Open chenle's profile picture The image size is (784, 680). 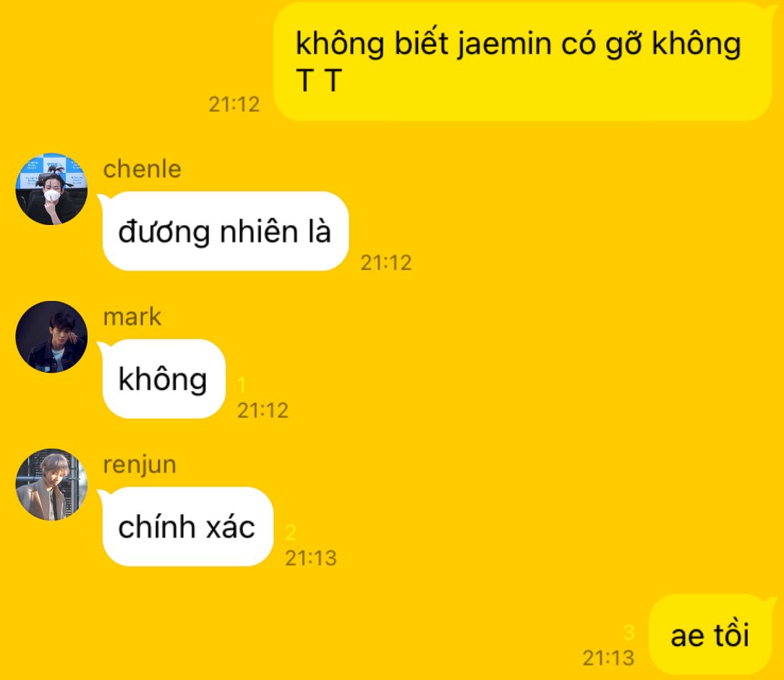coord(51,189)
